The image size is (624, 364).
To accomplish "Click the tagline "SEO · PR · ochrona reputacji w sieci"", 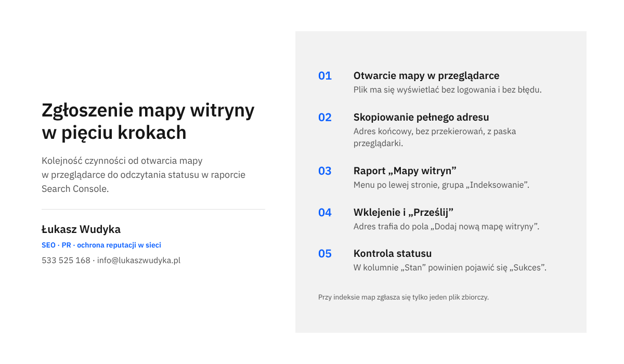I will tap(101, 245).
